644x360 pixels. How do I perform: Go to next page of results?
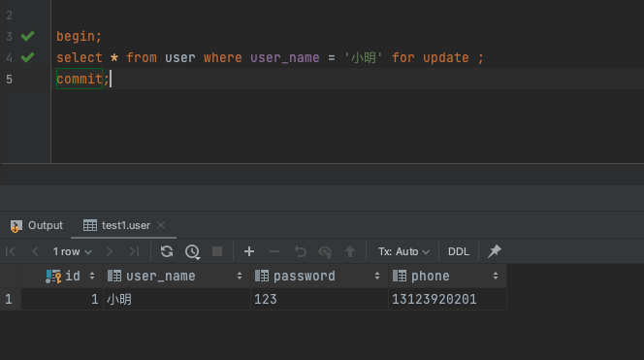(x=110, y=251)
